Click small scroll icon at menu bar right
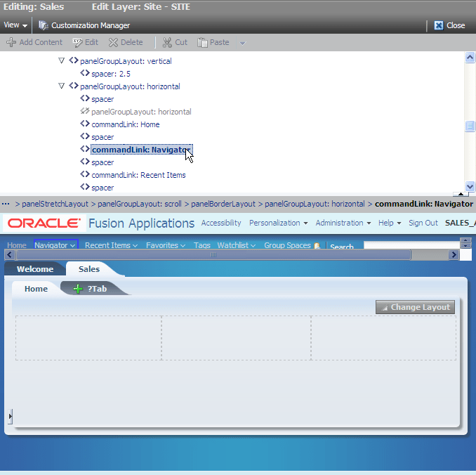This screenshot has height=475, width=476. point(465,243)
